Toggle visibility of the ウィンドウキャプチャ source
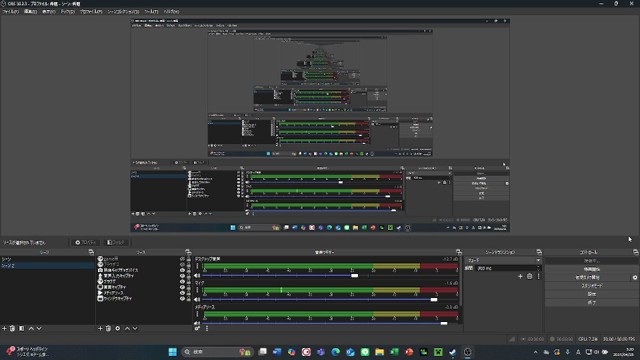640x360 pixels. [182, 298]
